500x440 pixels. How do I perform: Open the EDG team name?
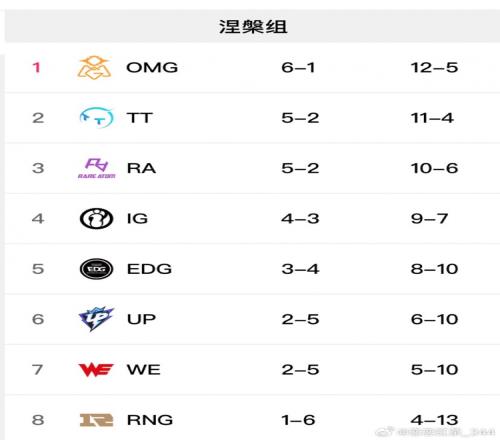coord(149,269)
